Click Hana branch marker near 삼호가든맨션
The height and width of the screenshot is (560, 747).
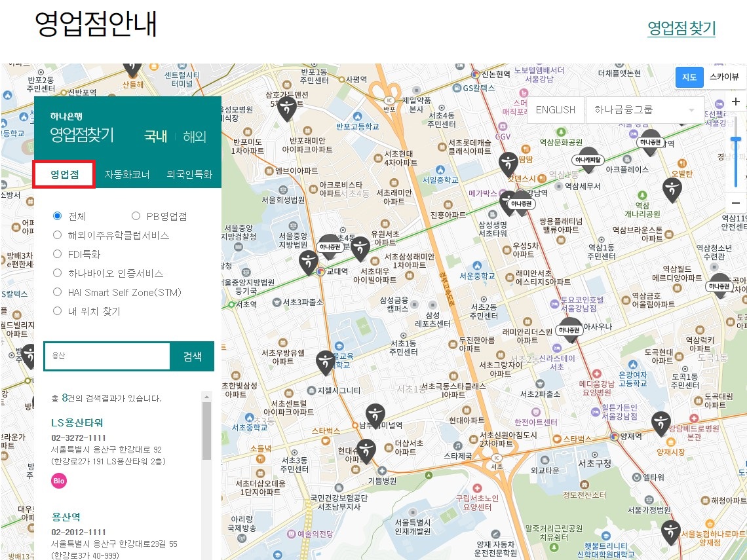pyautogui.click(x=287, y=108)
